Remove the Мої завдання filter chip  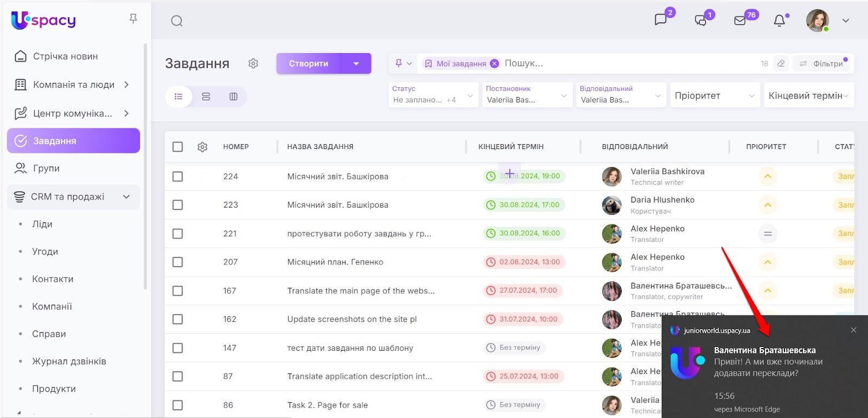click(494, 63)
